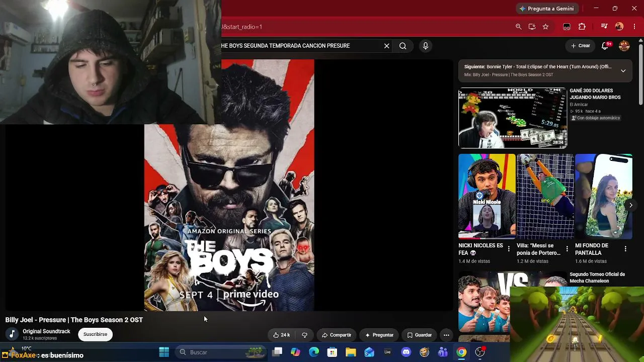Open Segundo Torneo Oficial de Mecha Chameleon
This screenshot has width=644, height=362.
[597, 278]
